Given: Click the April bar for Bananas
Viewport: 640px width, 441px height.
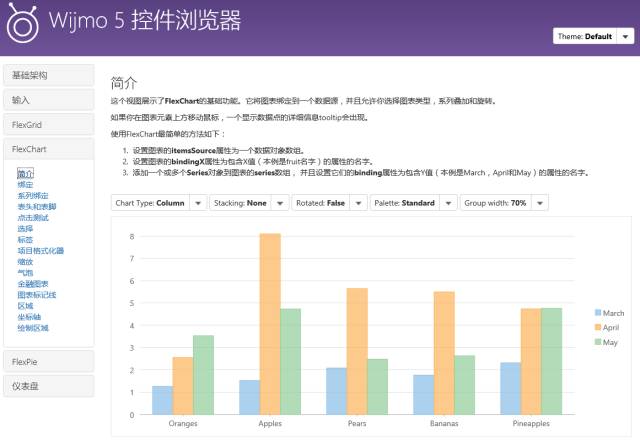Looking at the screenshot, I should [x=444, y=353].
